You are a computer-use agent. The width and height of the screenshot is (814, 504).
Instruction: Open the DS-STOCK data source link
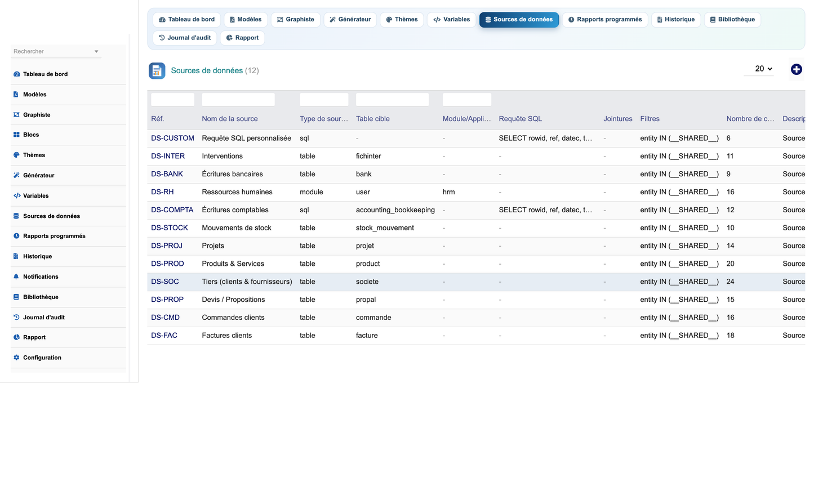(170, 228)
